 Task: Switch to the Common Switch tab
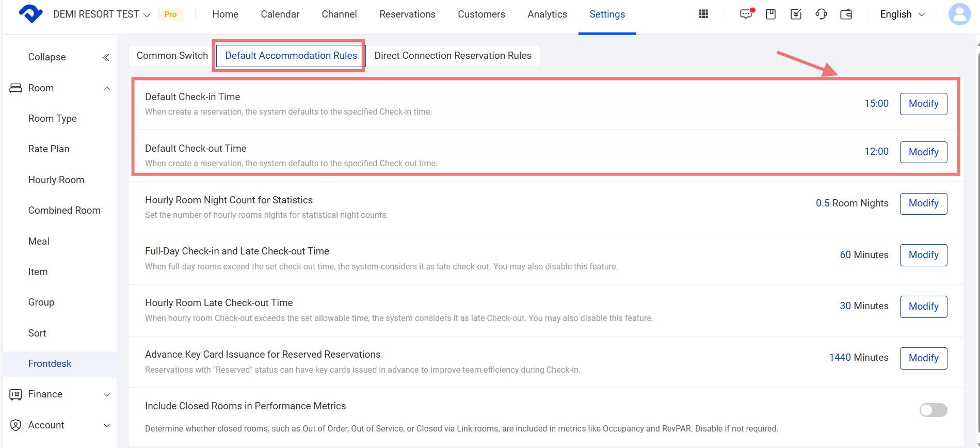click(x=172, y=56)
